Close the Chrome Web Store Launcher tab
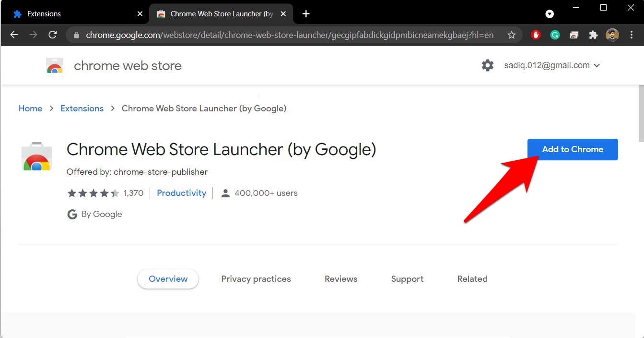The width and height of the screenshot is (644, 338). point(284,14)
